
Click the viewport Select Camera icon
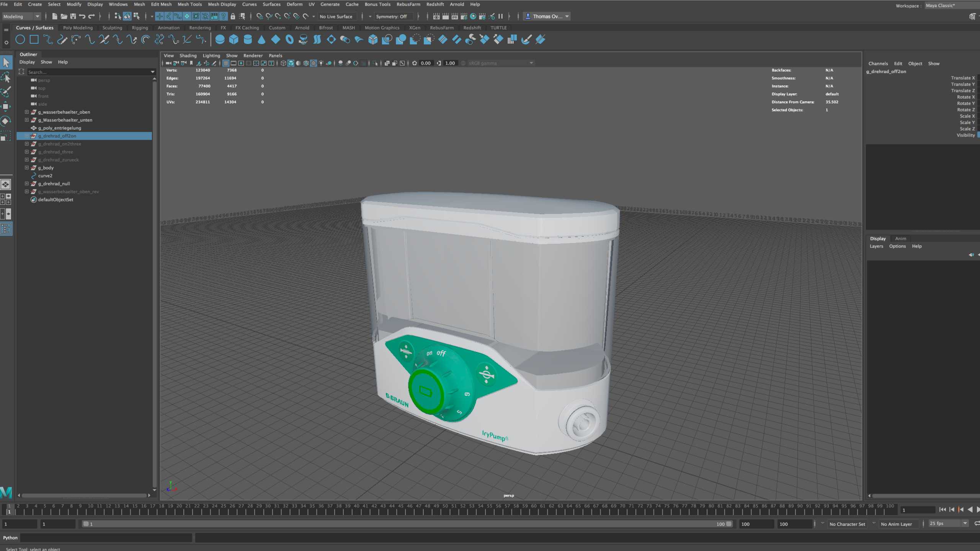[168, 63]
